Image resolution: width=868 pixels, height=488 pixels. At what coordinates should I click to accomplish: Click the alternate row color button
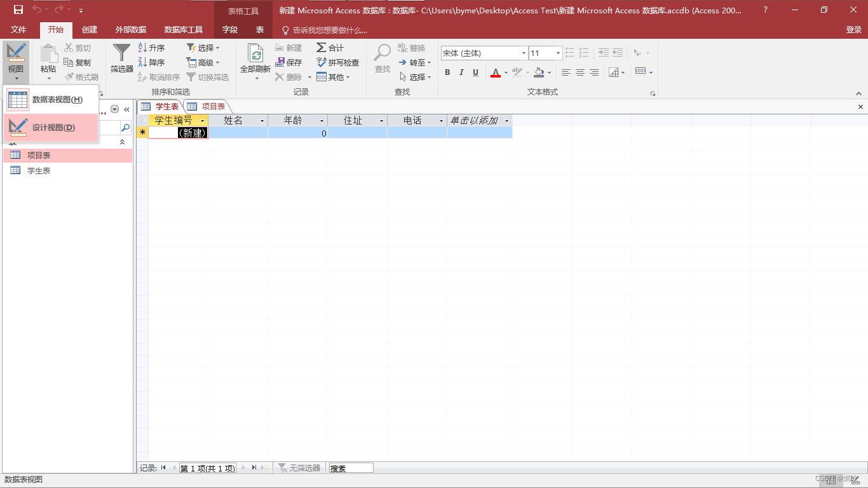point(641,71)
